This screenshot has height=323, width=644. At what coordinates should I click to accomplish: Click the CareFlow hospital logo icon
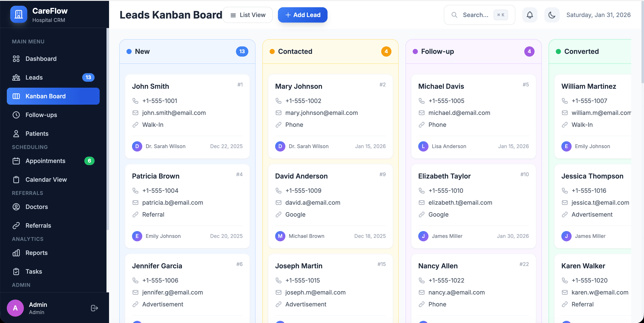pos(19,14)
